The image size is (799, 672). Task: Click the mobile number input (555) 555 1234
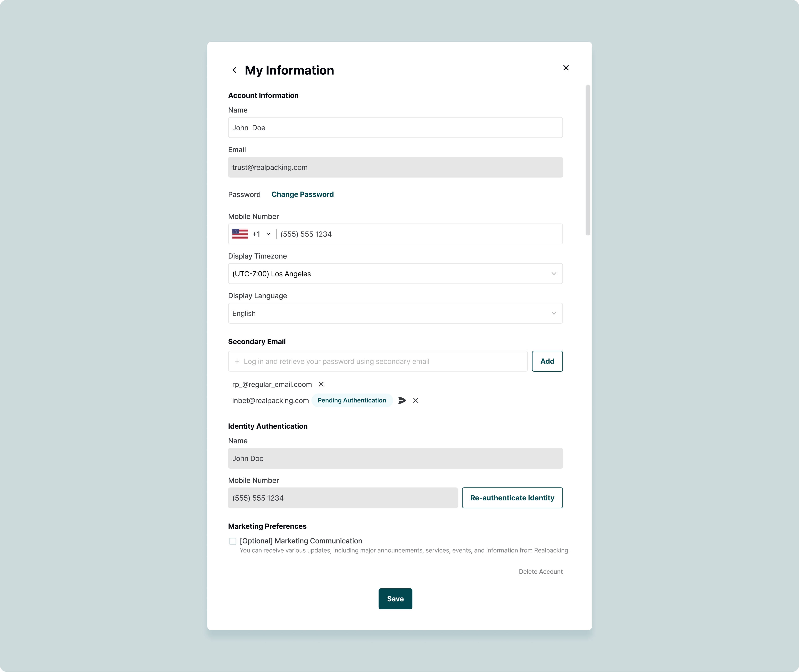pos(419,234)
